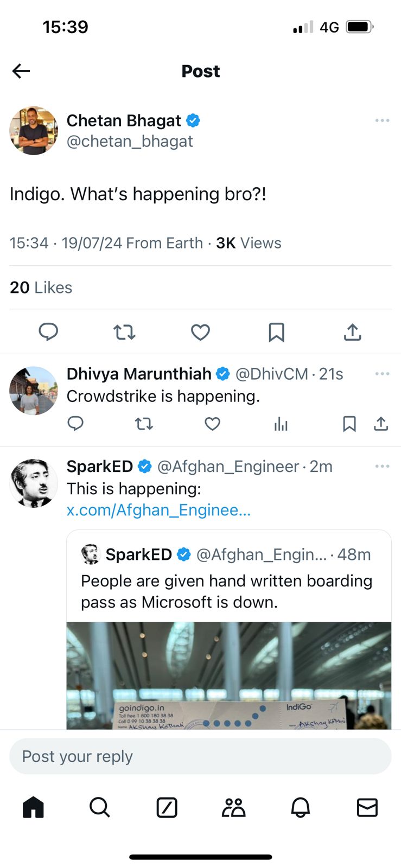Open more options on Chetan Bhagat's post
Image resolution: width=401 pixels, height=868 pixels.
[382, 120]
